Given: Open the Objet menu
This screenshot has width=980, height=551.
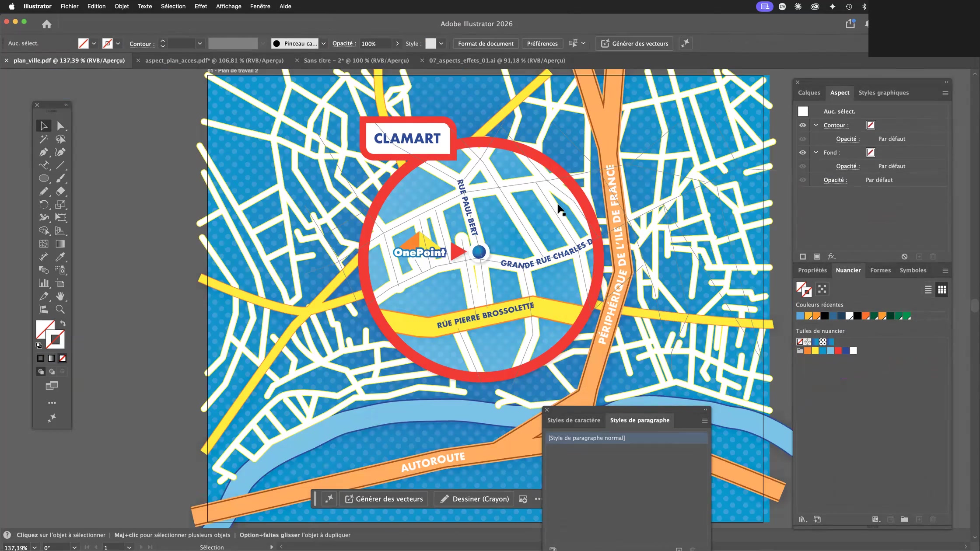Looking at the screenshot, I should [x=122, y=6].
